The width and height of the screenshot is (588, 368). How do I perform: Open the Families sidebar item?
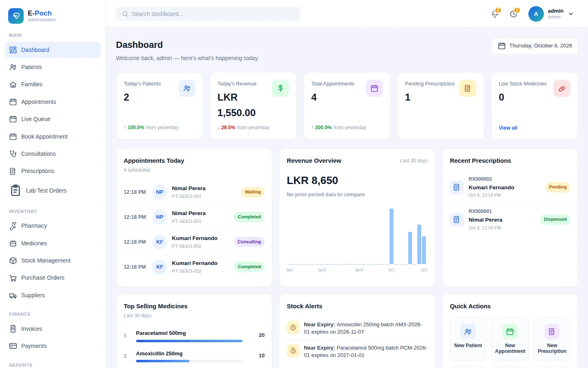point(53,84)
